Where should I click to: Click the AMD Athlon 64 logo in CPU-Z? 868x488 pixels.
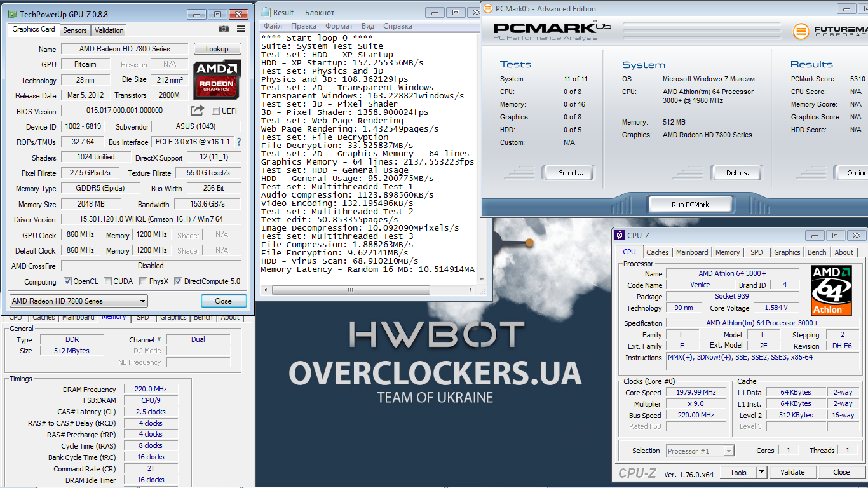tap(832, 291)
